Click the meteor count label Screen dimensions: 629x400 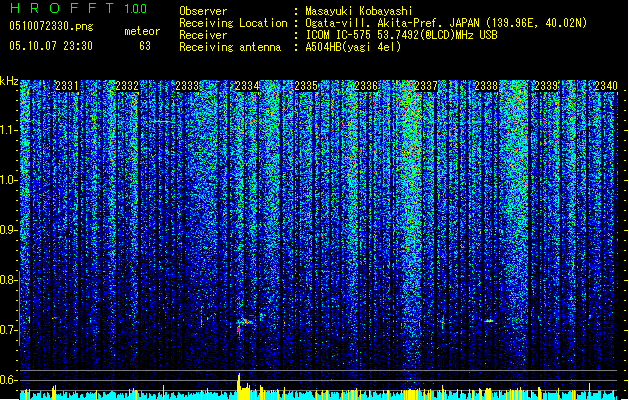tap(142, 31)
